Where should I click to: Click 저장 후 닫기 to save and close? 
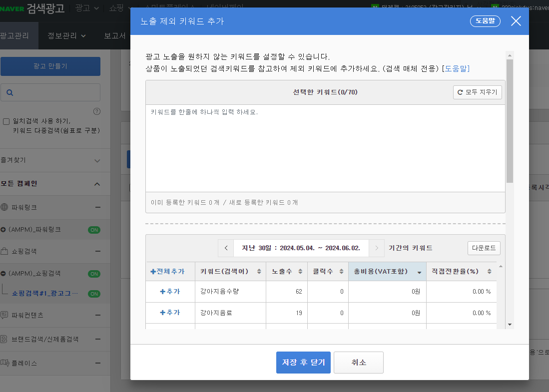click(303, 363)
